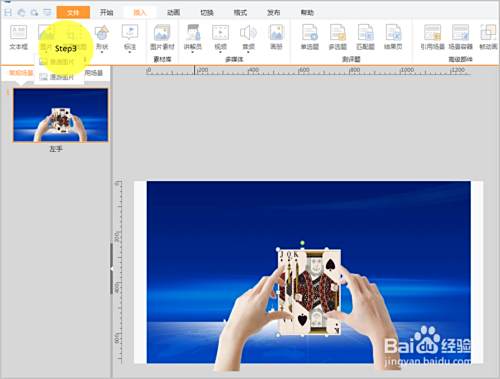Click the 200 mark on horizontal ruler
500x379 pixels.
[202, 70]
